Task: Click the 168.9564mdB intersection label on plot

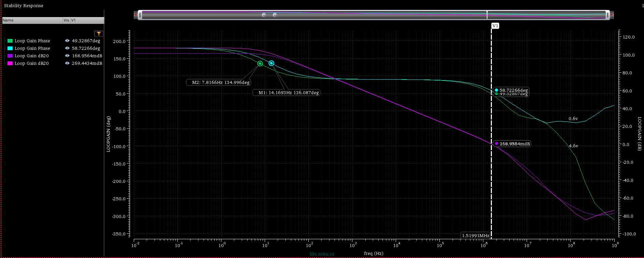Action: click(x=515, y=144)
